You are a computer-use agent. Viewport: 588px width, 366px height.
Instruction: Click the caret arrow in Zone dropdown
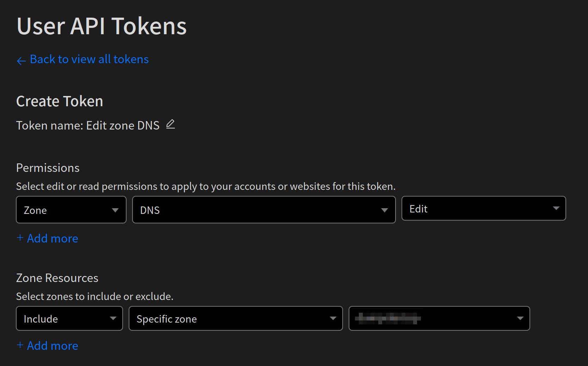[115, 210]
